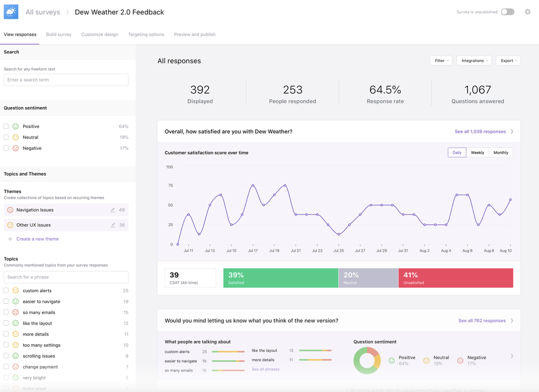Click the yellow face for more details topic
Image resolution: width=539 pixels, height=392 pixels.
click(x=16, y=334)
